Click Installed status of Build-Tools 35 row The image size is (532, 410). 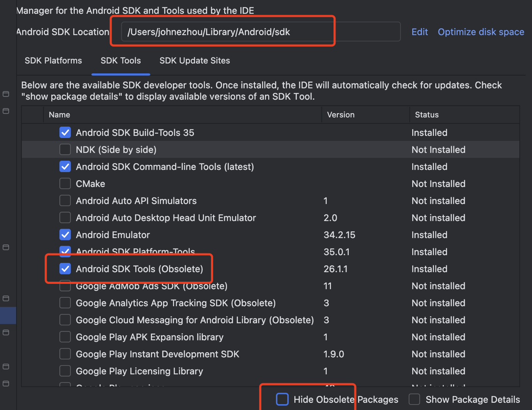click(x=429, y=133)
